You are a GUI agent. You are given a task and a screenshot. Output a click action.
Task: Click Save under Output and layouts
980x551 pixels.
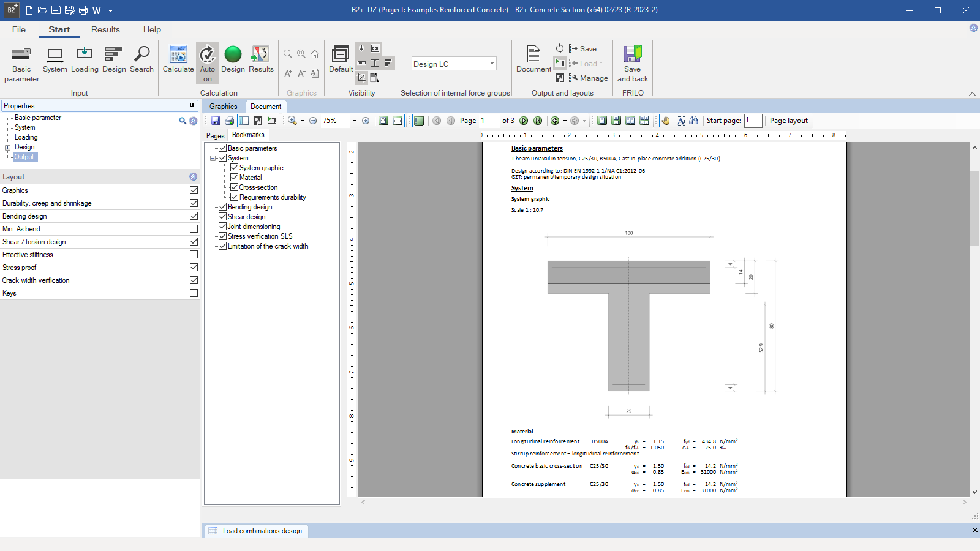pyautogui.click(x=582, y=48)
